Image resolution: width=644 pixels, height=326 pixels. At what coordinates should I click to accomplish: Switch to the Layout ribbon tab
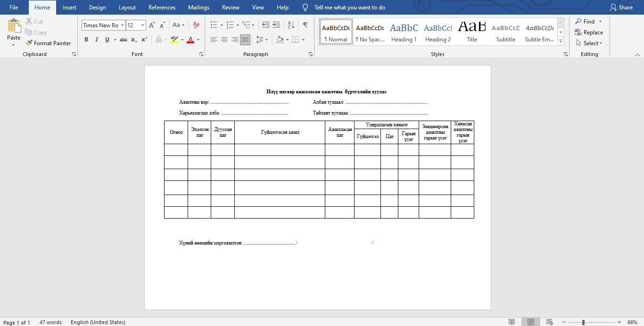pos(127,8)
